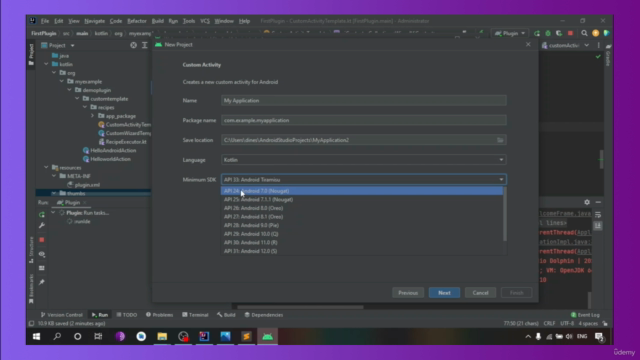The height and width of the screenshot is (360, 640).
Task: Click the Previous button
Action: coord(408,293)
